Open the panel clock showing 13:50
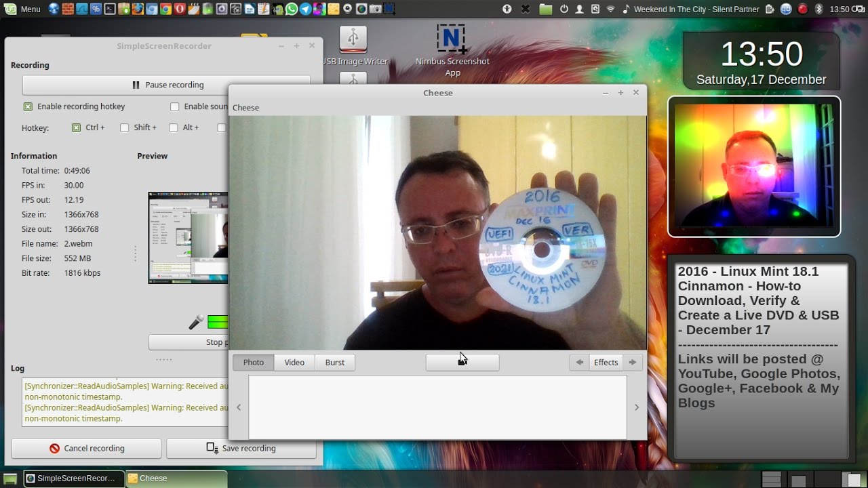The height and width of the screenshot is (488, 868). point(840,9)
